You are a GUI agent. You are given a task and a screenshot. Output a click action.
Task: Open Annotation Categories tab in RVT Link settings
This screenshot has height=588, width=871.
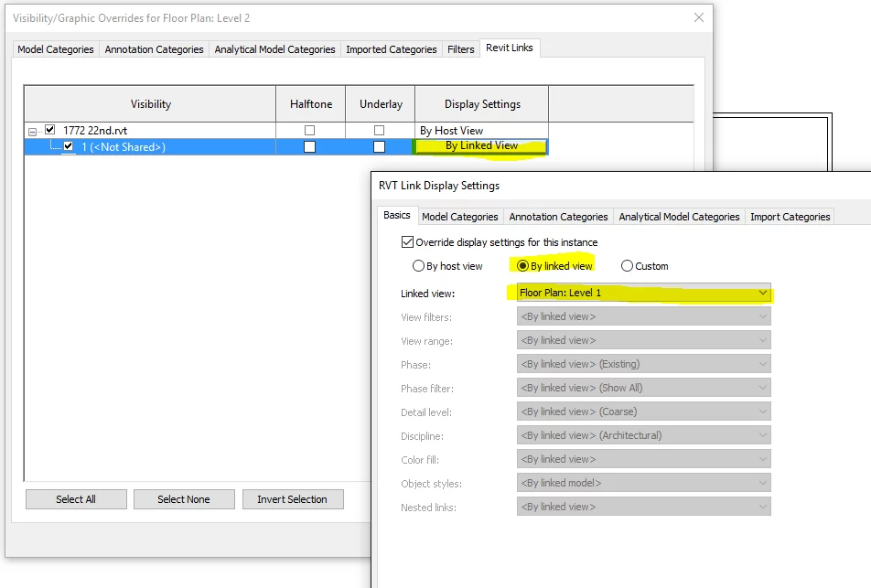[558, 217]
